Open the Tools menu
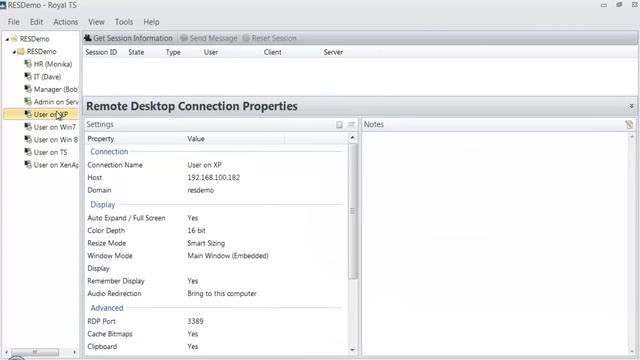 (x=124, y=22)
